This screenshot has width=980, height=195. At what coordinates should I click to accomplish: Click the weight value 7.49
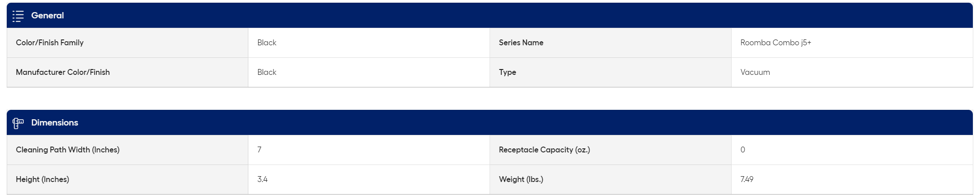pyautogui.click(x=747, y=179)
